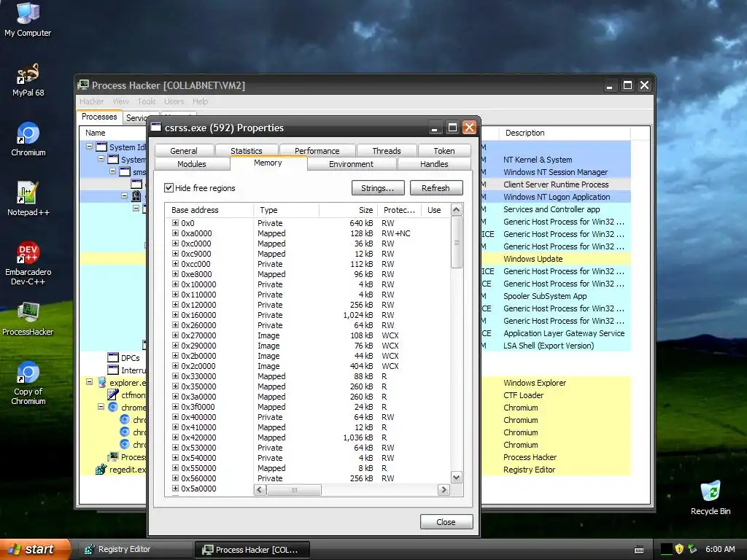The image size is (747, 560).
Task: Refresh the memory region list
Action: (436, 188)
